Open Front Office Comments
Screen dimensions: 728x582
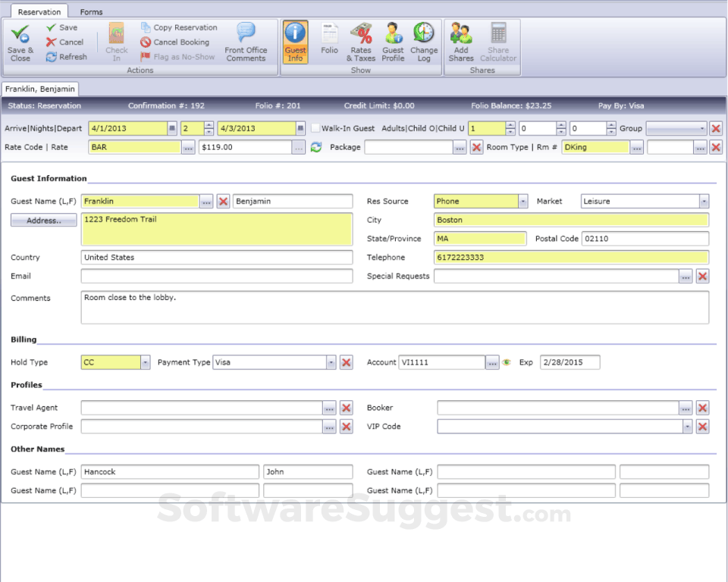point(246,42)
